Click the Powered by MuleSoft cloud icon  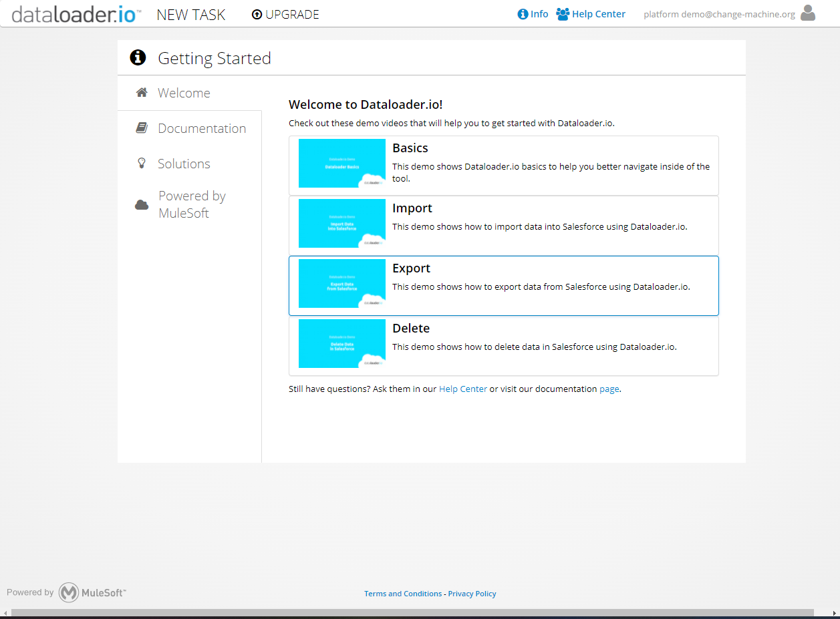[x=142, y=205]
